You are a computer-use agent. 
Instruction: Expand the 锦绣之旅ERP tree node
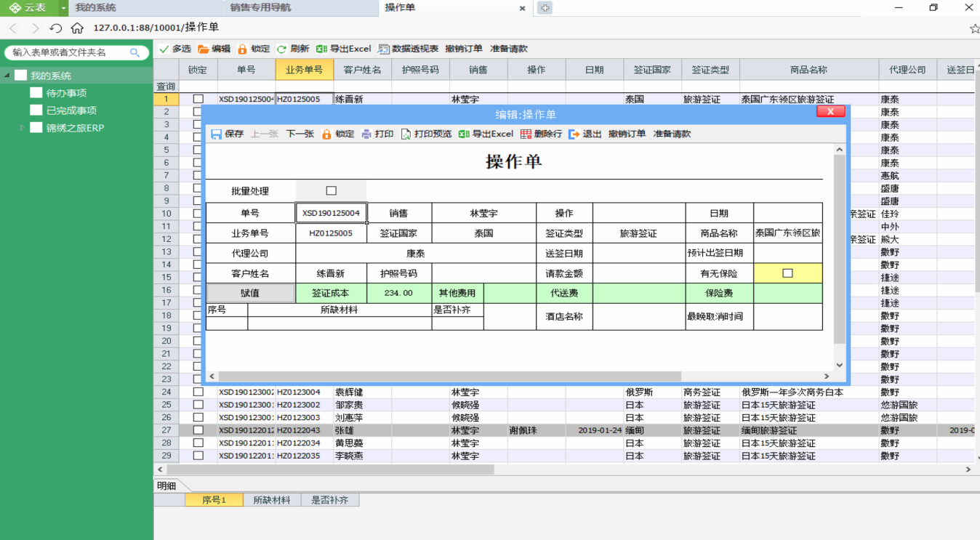[x=22, y=128]
